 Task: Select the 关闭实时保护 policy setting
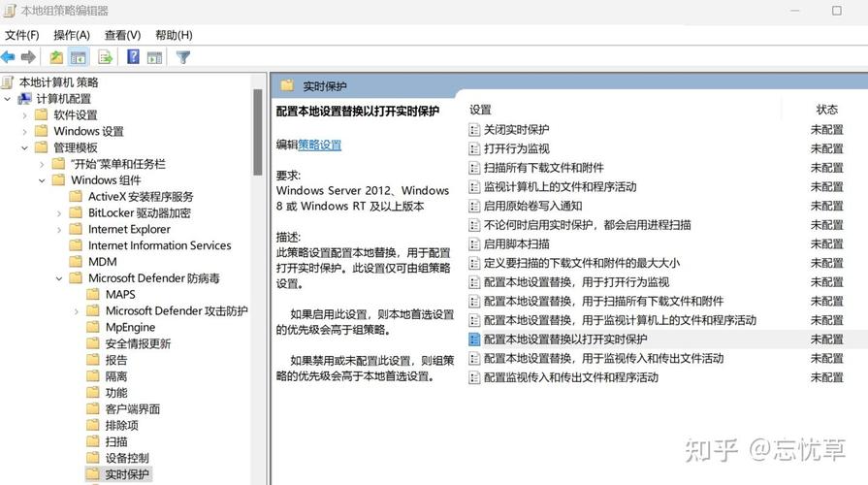click(516, 129)
